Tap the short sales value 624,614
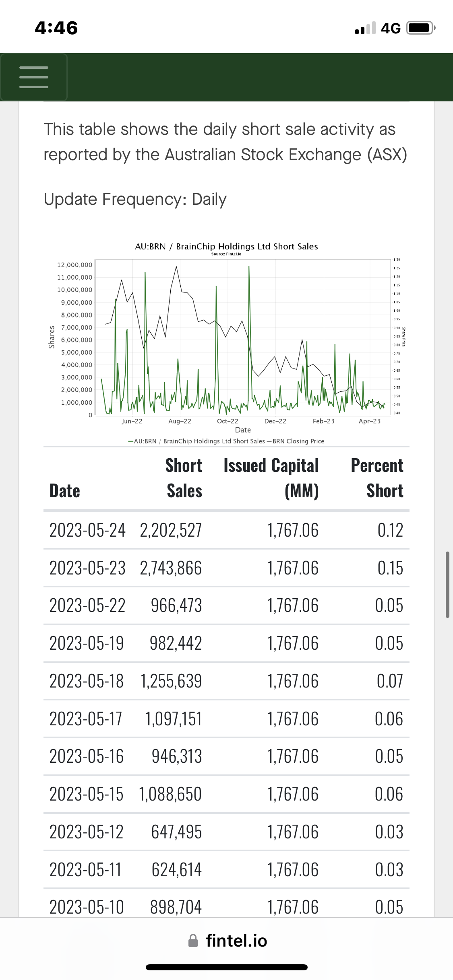This screenshot has height=980, width=453. [x=177, y=869]
